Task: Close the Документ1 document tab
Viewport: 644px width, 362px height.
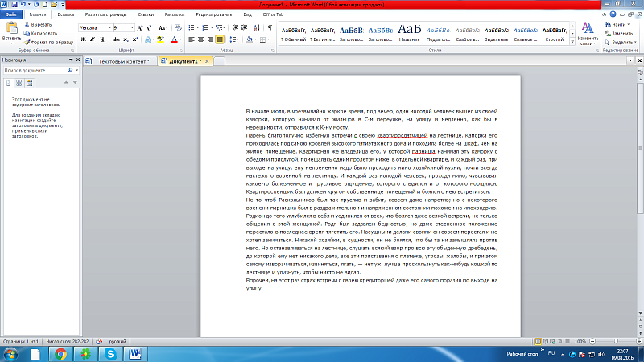Action: (207, 61)
